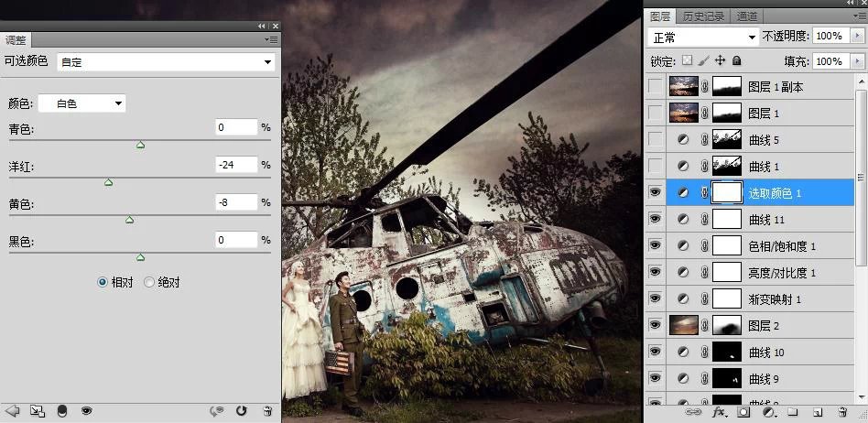Viewport: 868px width, 423px height.
Task: Add layer mask icon in Layers panel
Action: 743,412
